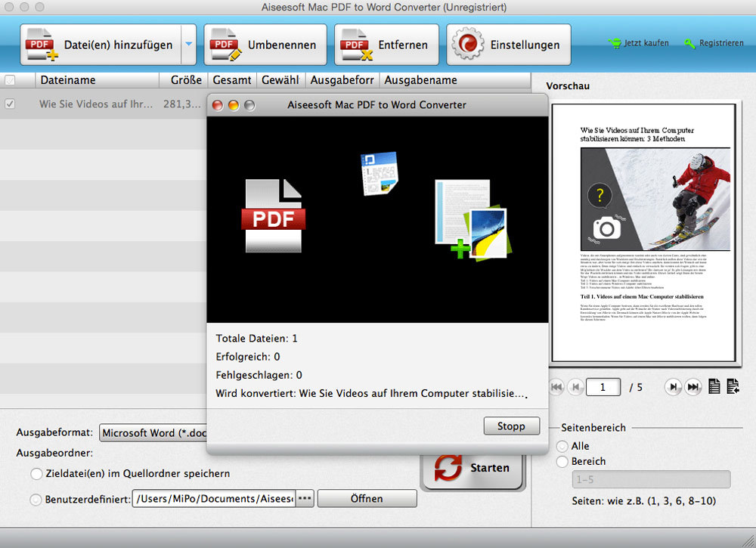Click the page range field showing 1-5
This screenshot has height=548, width=756.
pyautogui.click(x=652, y=479)
